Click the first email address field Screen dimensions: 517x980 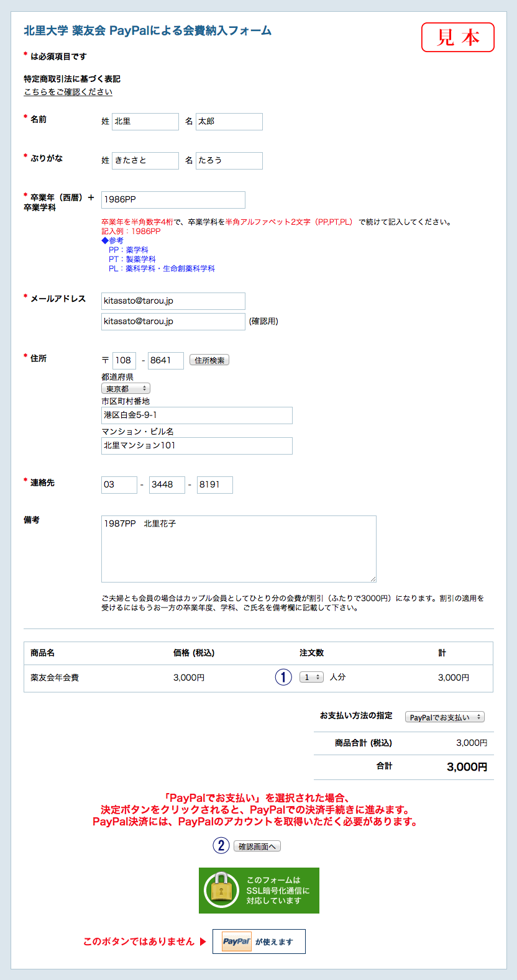(x=173, y=301)
